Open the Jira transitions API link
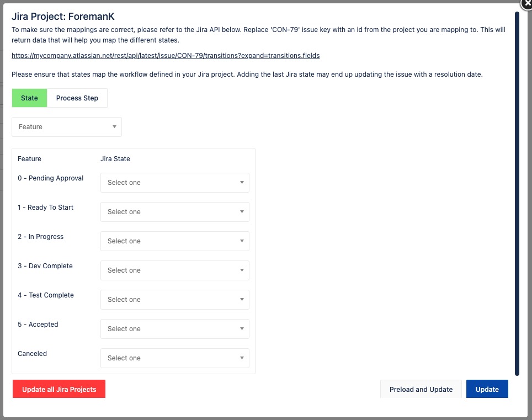 (x=166, y=56)
